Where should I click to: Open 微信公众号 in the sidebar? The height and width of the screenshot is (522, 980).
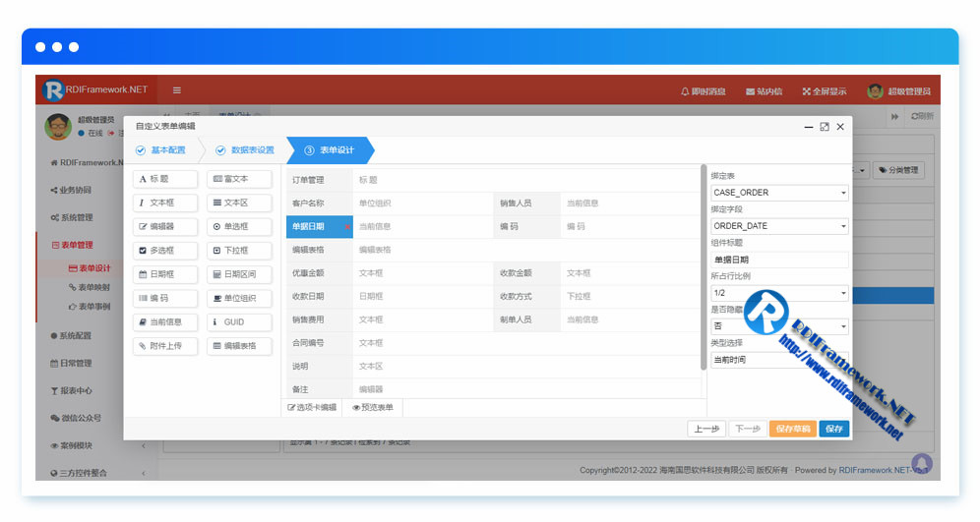click(x=75, y=418)
